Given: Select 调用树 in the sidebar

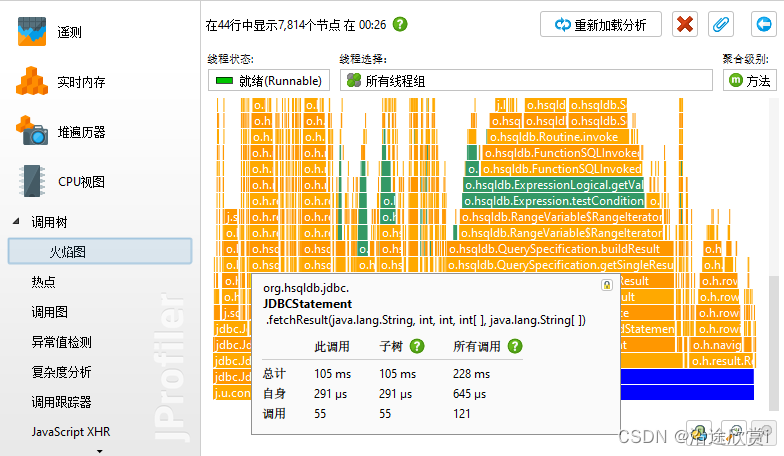Looking at the screenshot, I should point(49,222).
